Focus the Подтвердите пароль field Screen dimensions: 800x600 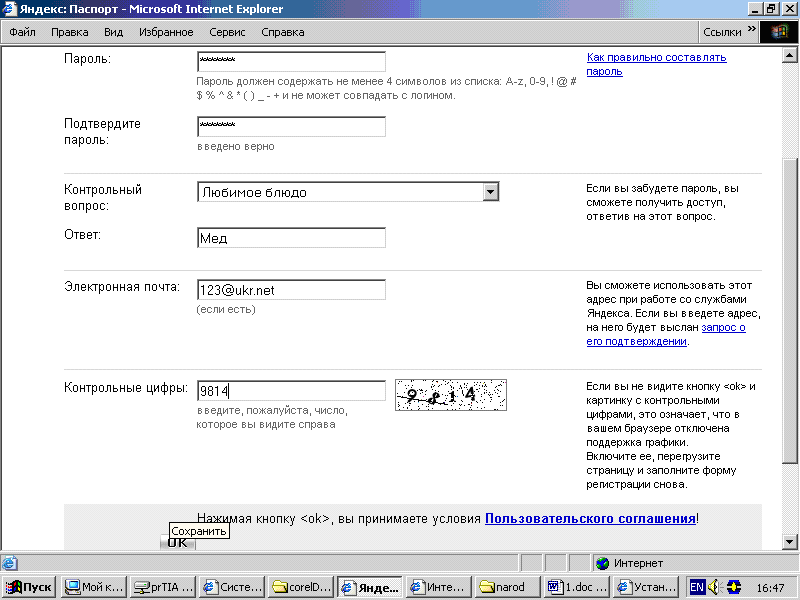point(291,127)
